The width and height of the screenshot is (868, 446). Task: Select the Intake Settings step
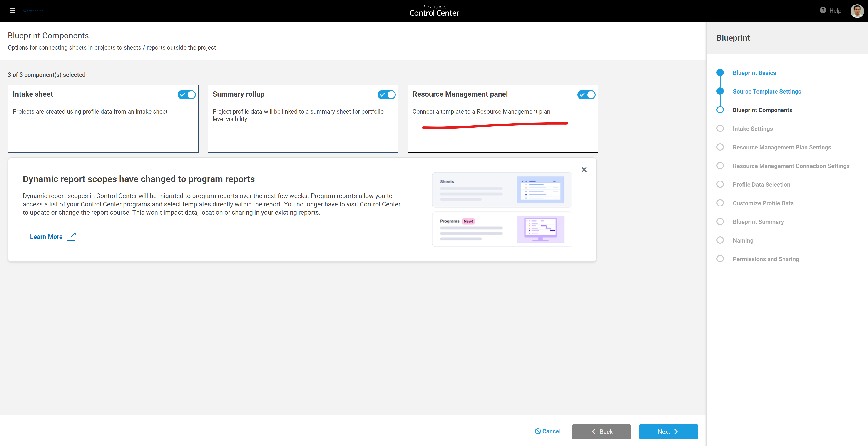point(752,129)
